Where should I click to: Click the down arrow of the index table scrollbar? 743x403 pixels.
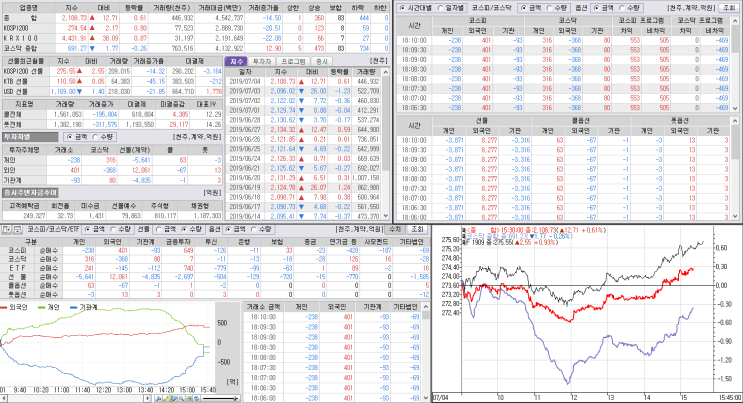point(386,216)
